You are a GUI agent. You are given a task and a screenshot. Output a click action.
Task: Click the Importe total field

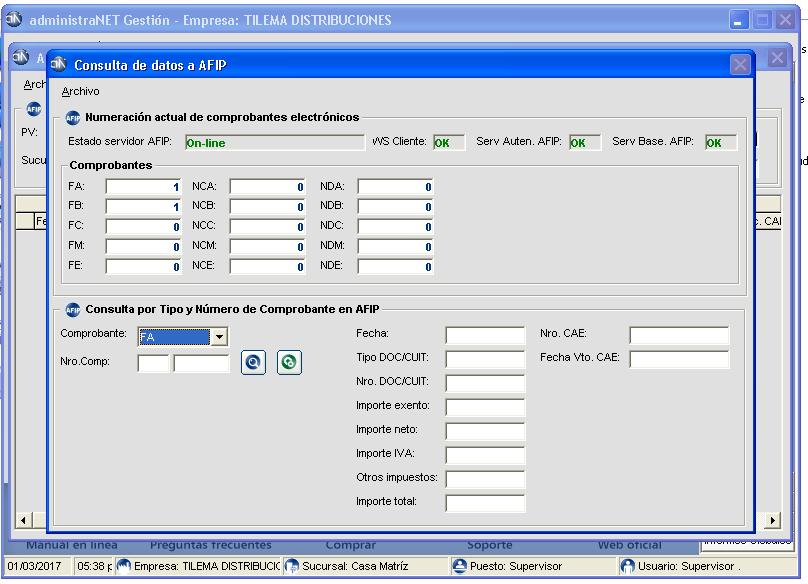point(485,503)
